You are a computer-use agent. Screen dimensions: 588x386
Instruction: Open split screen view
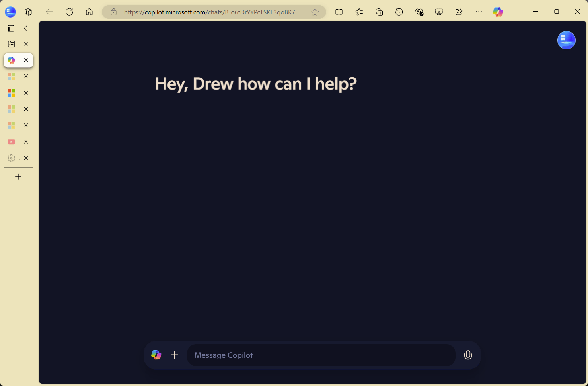click(339, 12)
